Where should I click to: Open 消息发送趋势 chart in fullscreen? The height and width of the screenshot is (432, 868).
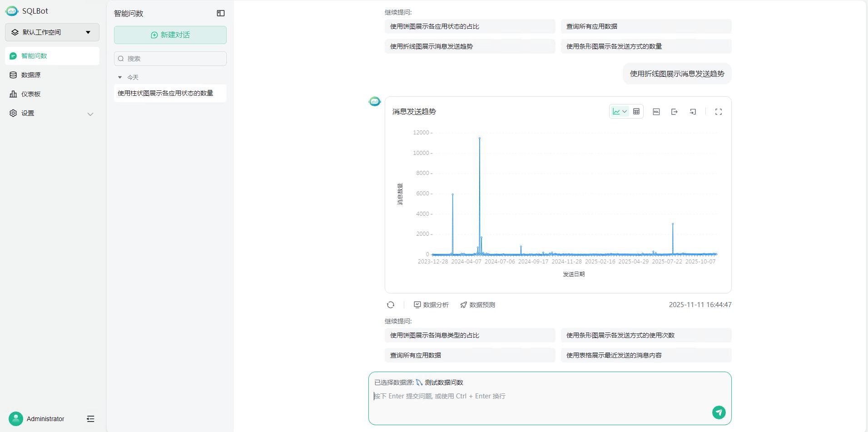pyautogui.click(x=719, y=111)
